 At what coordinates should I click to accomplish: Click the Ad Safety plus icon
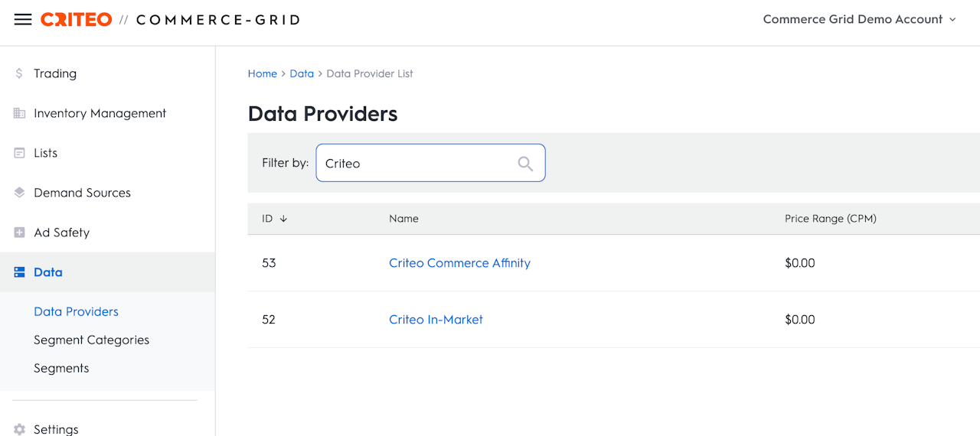19,233
